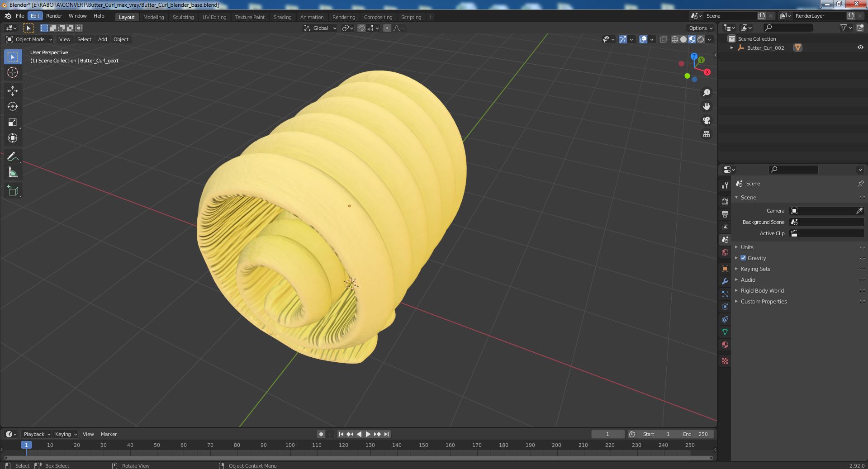Expand the Rigid Body World panel
The width and height of the screenshot is (868, 469).
click(762, 290)
